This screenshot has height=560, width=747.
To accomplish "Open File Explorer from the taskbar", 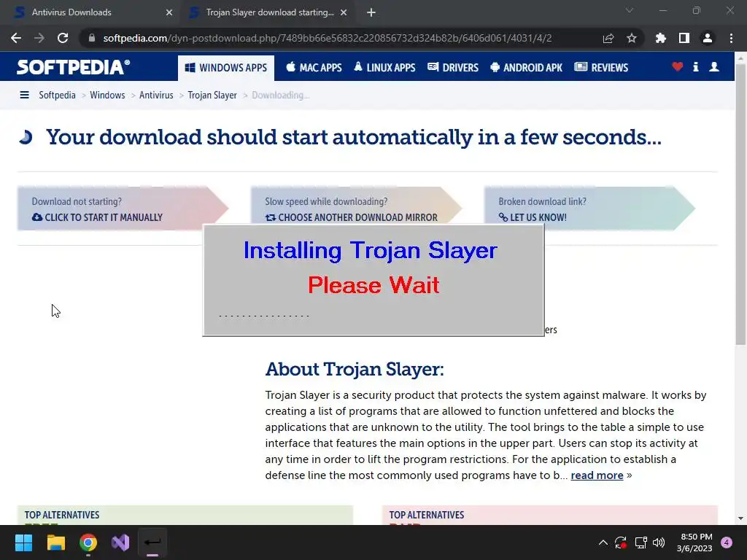I will point(55,542).
